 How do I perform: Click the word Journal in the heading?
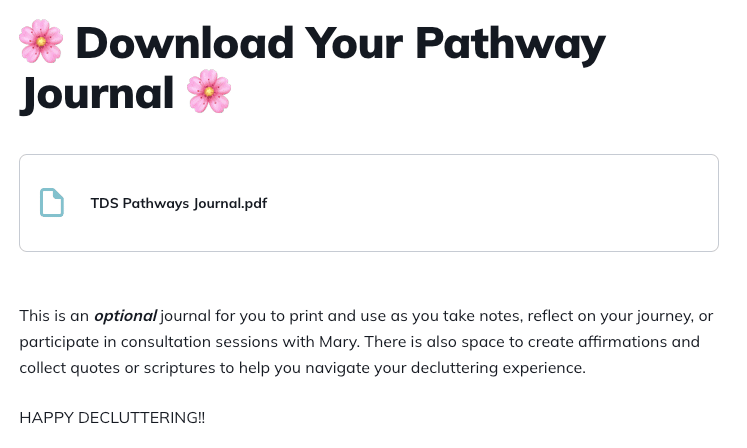(x=97, y=94)
